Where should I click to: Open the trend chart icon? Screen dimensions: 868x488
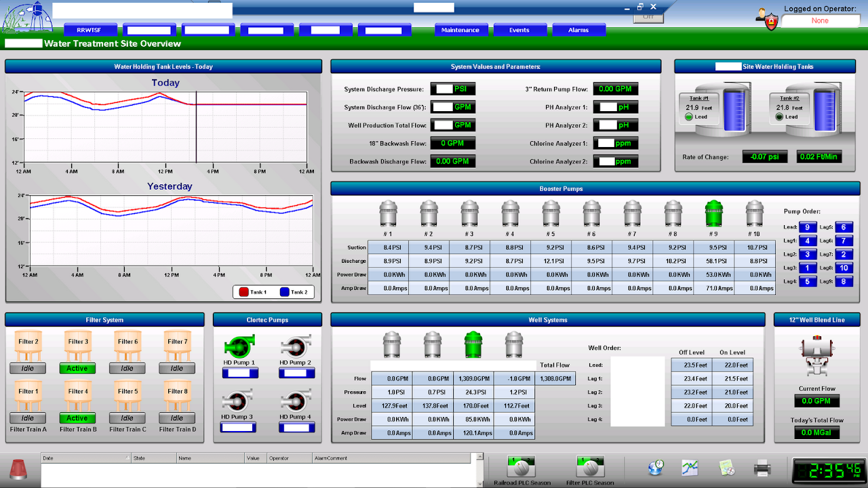click(x=690, y=467)
